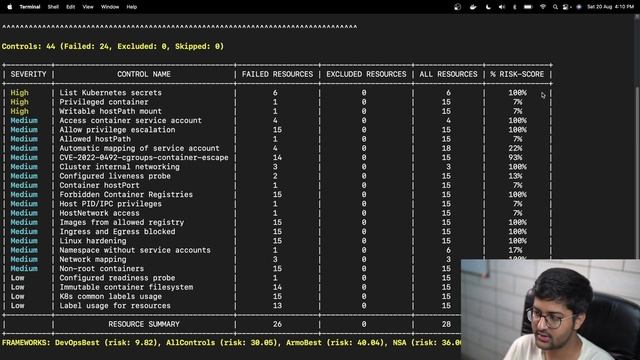Click the 13% risk-score value
This screenshot has height=360, width=640.
[515, 176]
